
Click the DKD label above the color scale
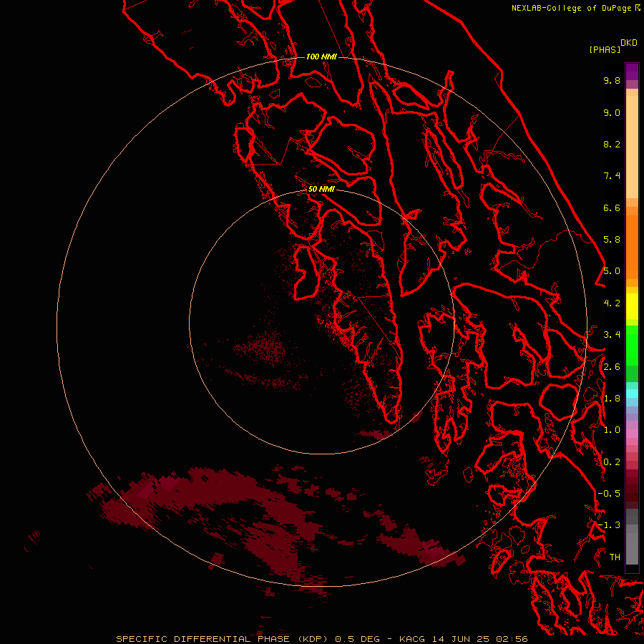[628, 43]
